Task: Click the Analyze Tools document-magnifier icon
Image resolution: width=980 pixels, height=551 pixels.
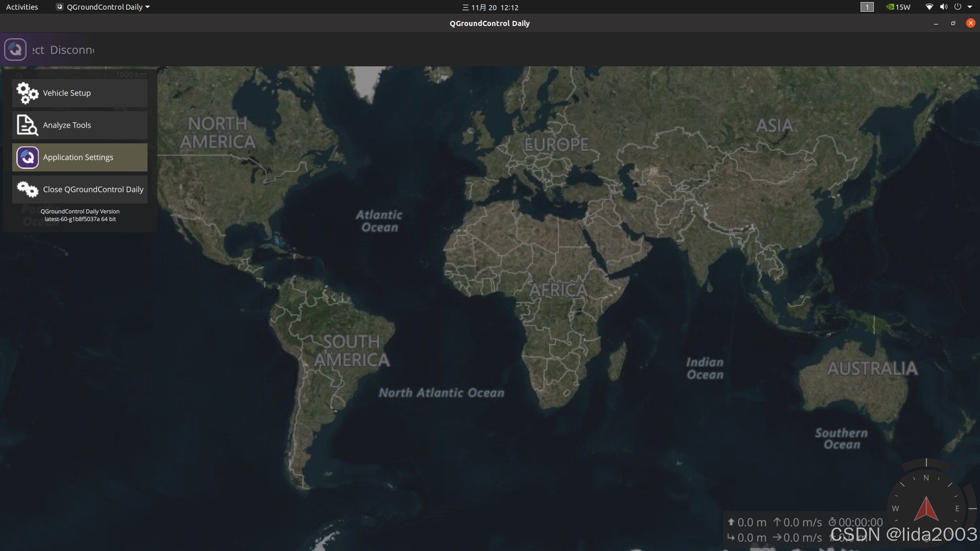Action: coord(27,126)
